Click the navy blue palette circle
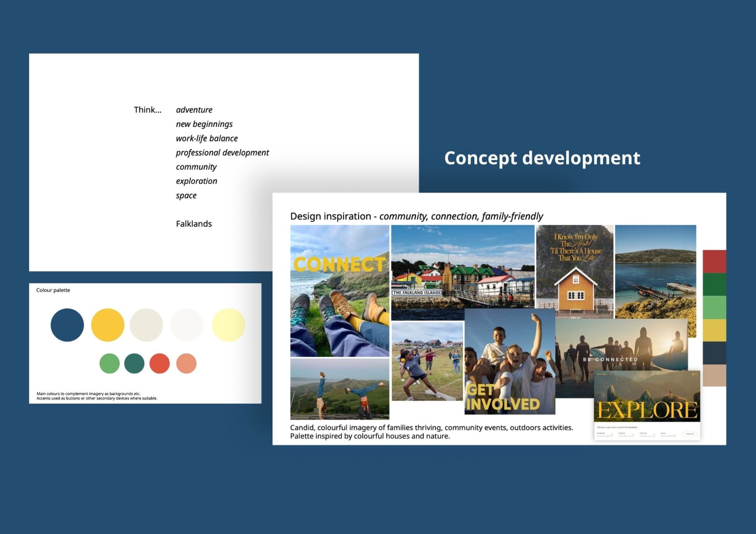The width and height of the screenshot is (756, 534). (67, 325)
